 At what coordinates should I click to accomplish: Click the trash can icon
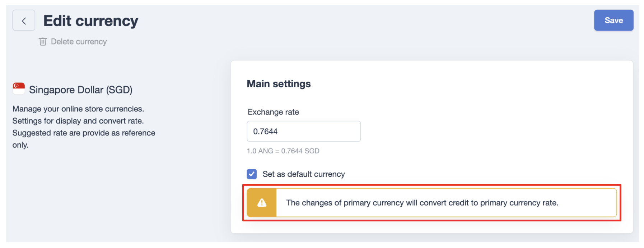43,42
